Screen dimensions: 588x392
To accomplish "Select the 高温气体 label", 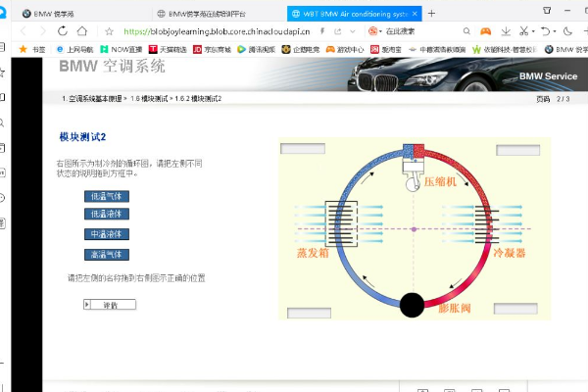I will pyautogui.click(x=107, y=255).
